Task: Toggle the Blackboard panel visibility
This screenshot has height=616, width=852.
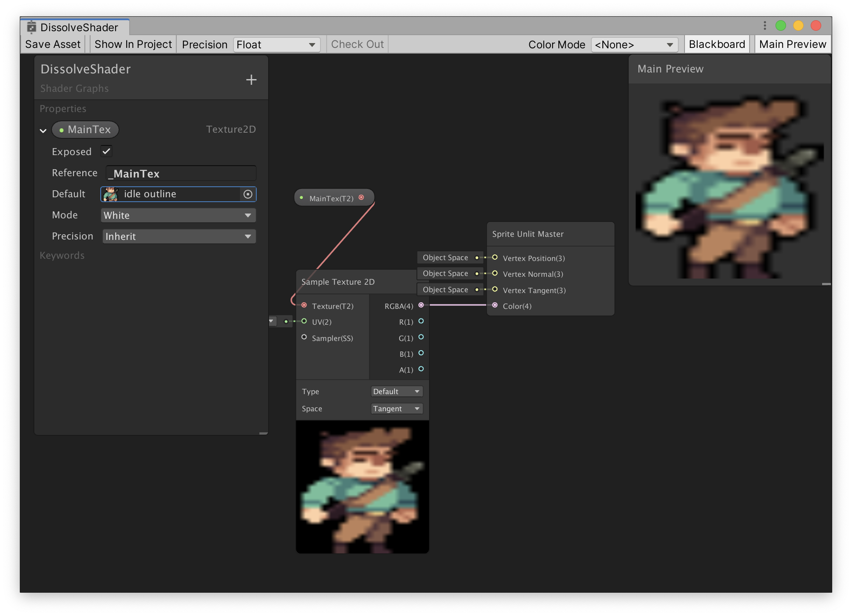Action: click(x=717, y=44)
